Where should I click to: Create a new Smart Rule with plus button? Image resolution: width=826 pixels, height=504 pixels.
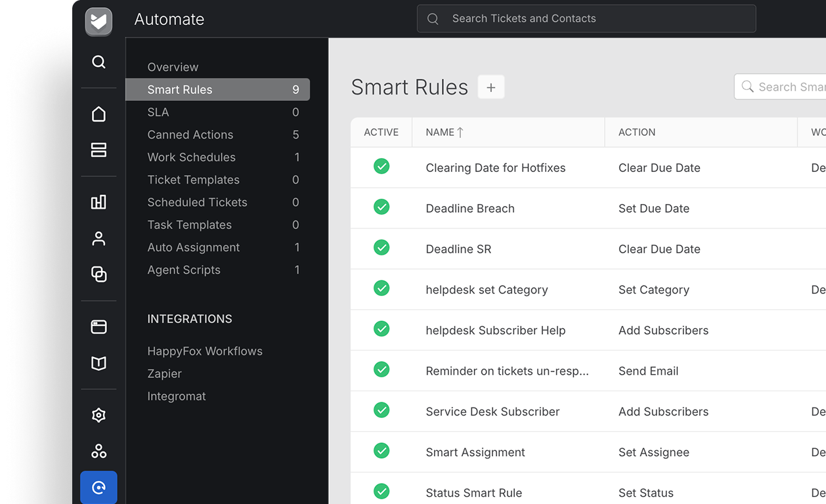(x=490, y=86)
